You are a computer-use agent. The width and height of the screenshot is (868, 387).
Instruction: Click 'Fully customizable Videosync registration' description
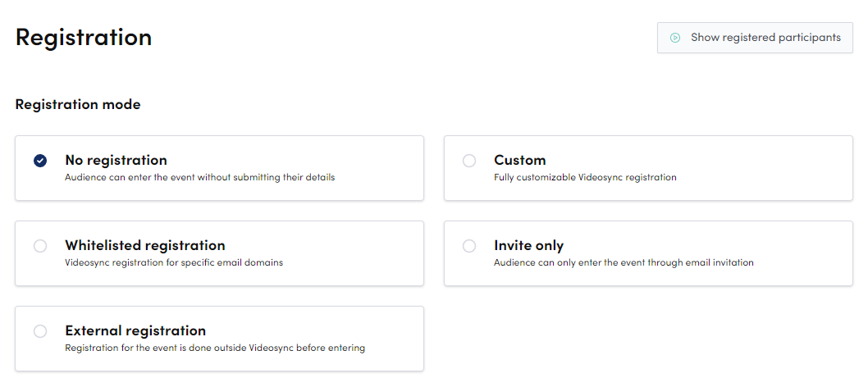point(585,177)
